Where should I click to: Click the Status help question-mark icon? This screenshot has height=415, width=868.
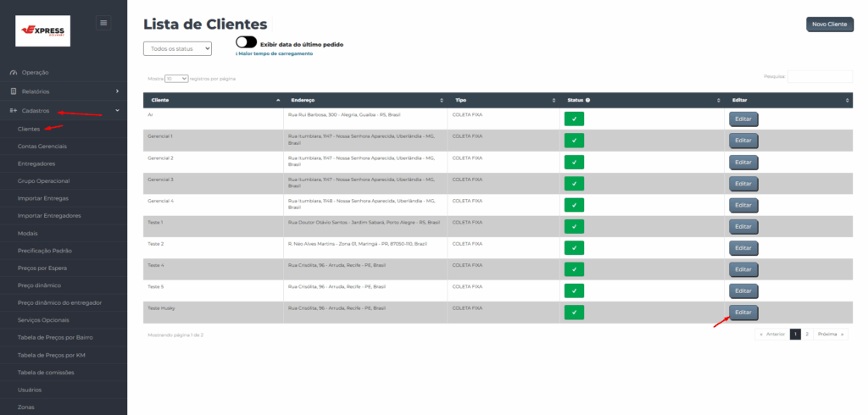click(587, 100)
